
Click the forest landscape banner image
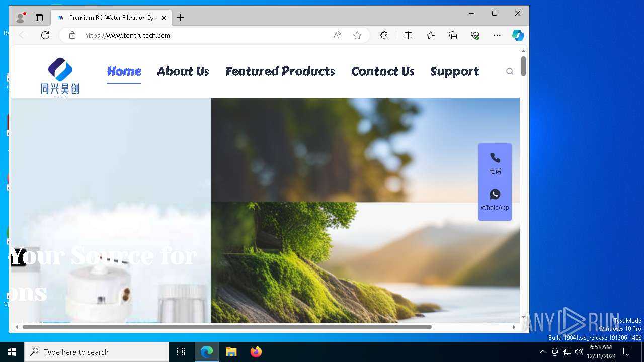(x=365, y=150)
